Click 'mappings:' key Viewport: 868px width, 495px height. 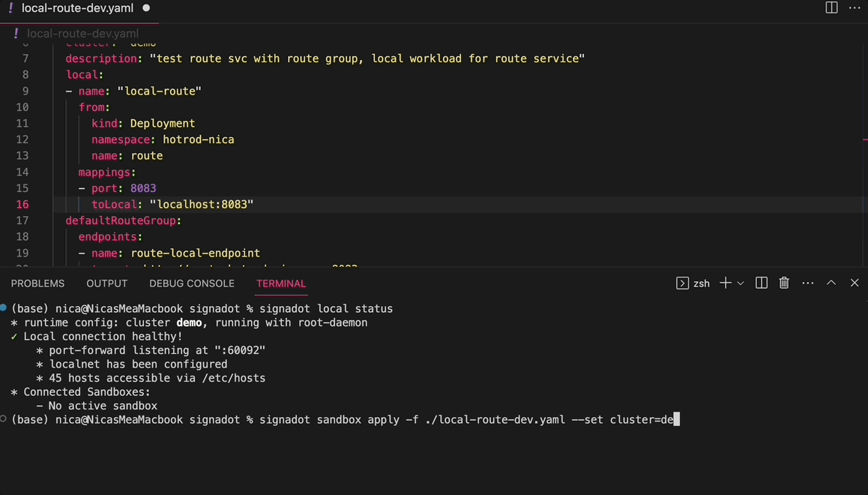click(107, 172)
